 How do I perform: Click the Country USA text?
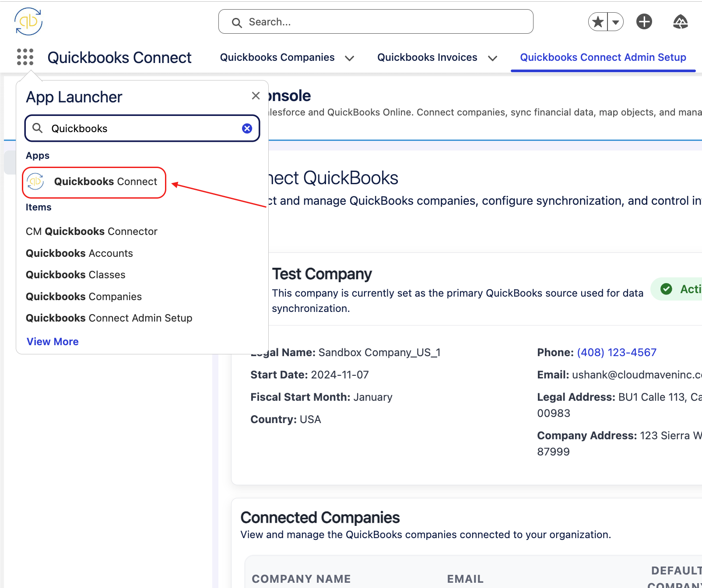285,420
